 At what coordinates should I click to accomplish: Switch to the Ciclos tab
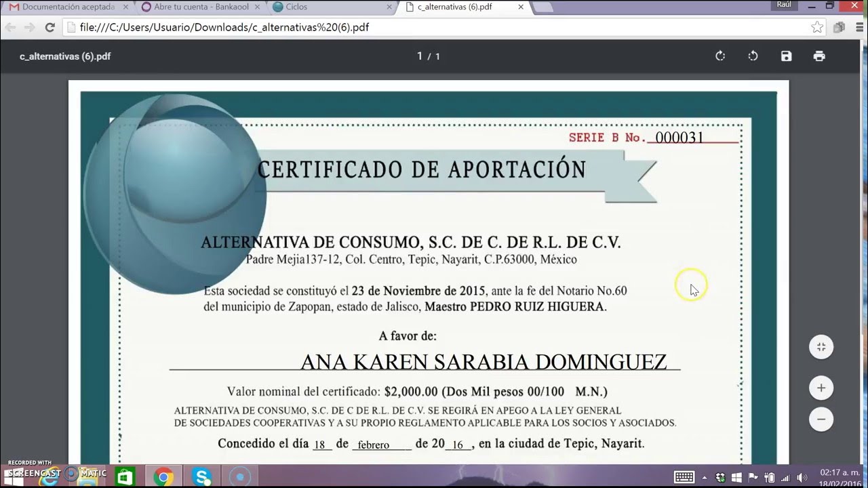point(331,7)
